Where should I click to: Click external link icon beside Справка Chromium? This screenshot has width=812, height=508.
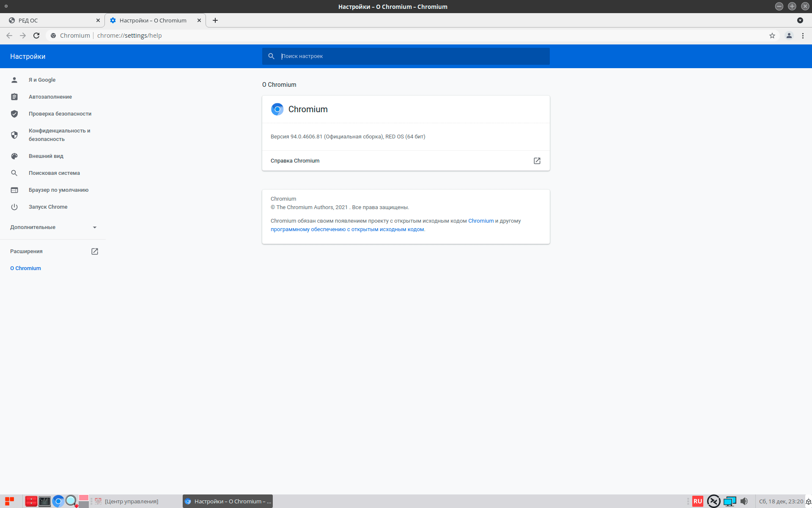(537, 161)
